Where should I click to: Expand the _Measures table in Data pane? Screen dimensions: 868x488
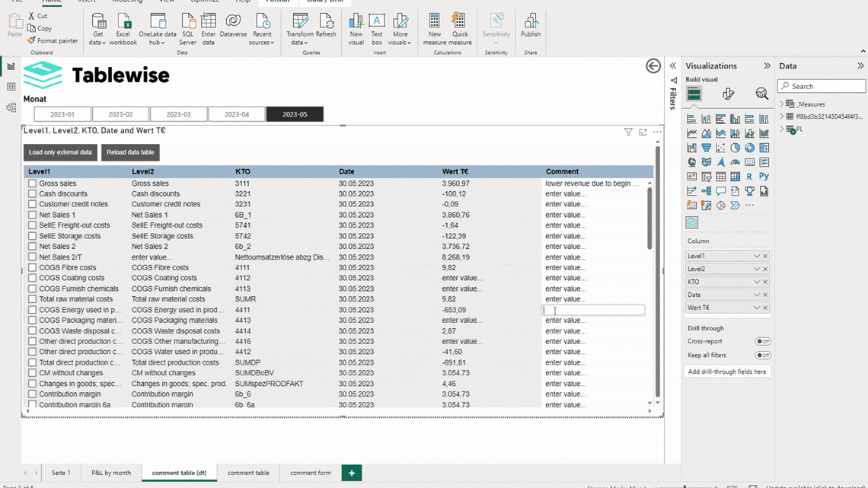coord(782,104)
